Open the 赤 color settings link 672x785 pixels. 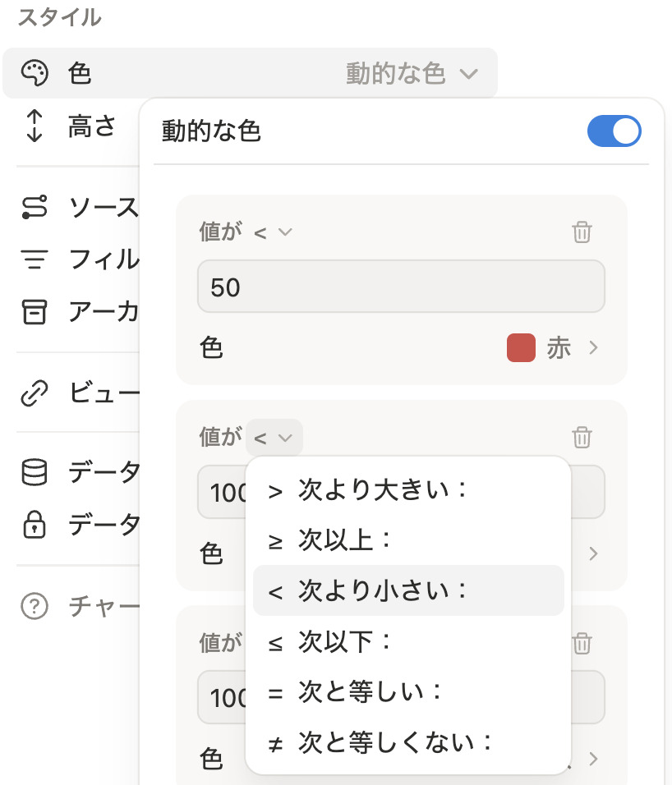pyautogui.click(x=561, y=348)
